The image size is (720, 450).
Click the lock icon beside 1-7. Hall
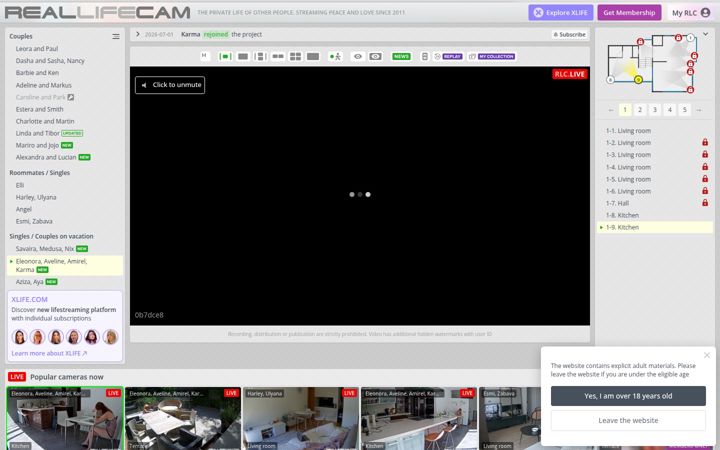[705, 202]
